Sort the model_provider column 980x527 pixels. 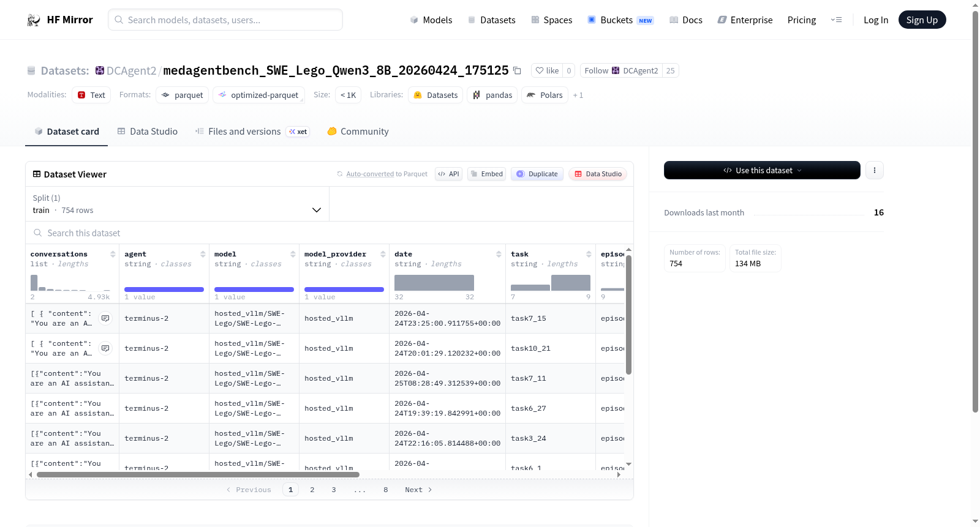tap(383, 254)
